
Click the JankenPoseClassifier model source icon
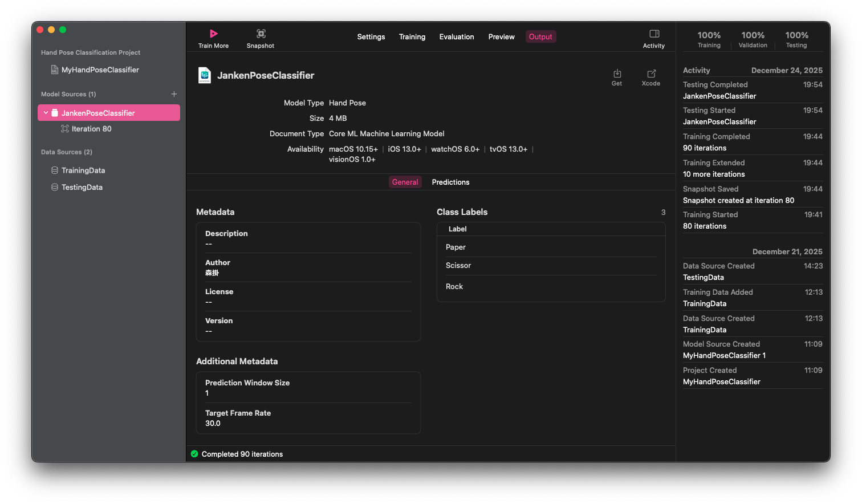tap(55, 113)
